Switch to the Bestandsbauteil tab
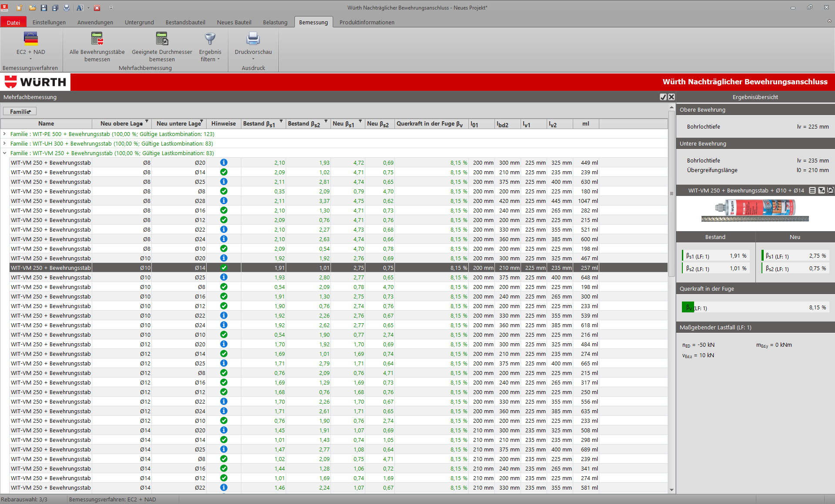 185,22
